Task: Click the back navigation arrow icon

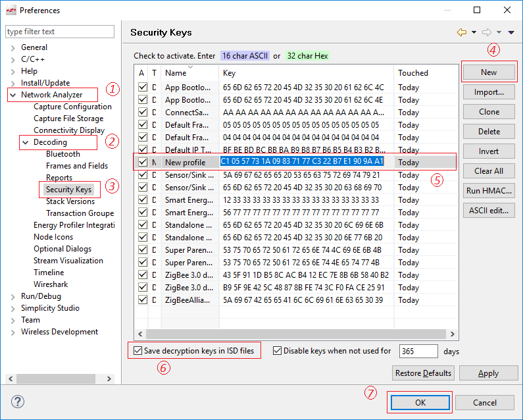Action: pyautogui.click(x=462, y=32)
